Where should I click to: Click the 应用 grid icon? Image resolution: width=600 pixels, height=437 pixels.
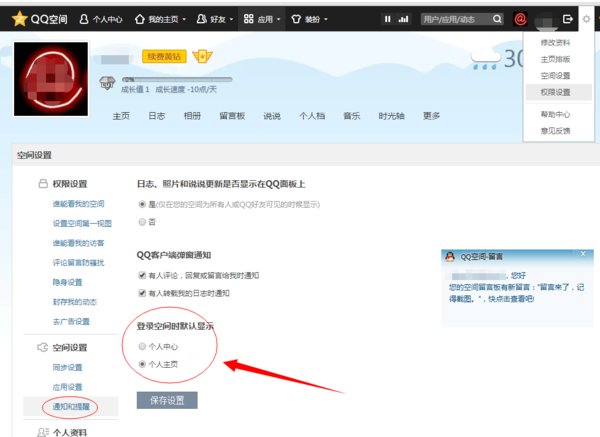[x=249, y=19]
